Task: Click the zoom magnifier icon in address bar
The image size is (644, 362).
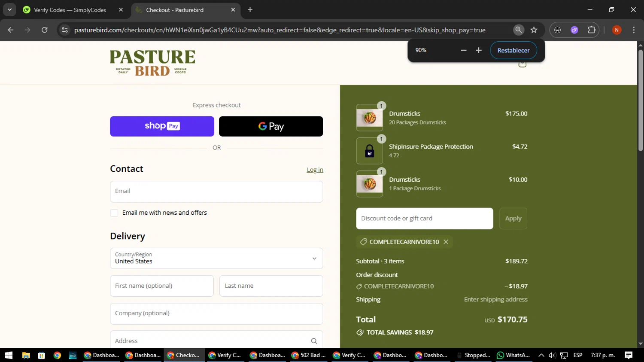Action: tap(519, 30)
